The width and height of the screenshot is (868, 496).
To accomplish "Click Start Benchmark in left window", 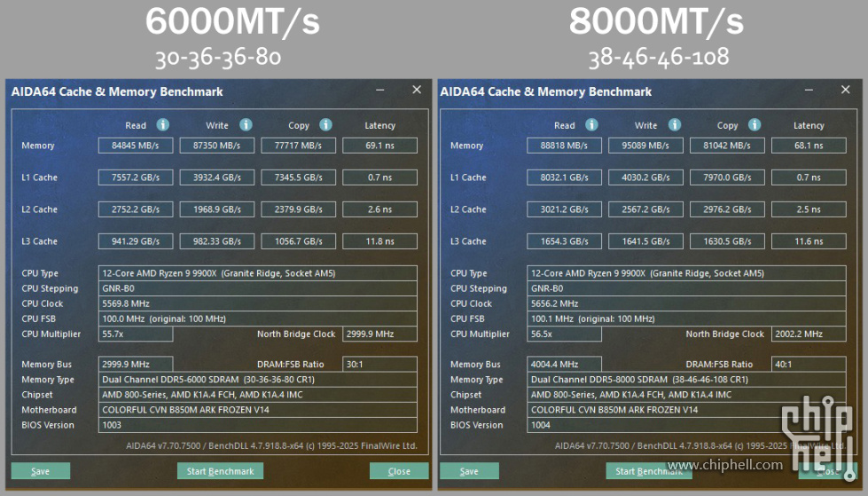I will (x=220, y=471).
